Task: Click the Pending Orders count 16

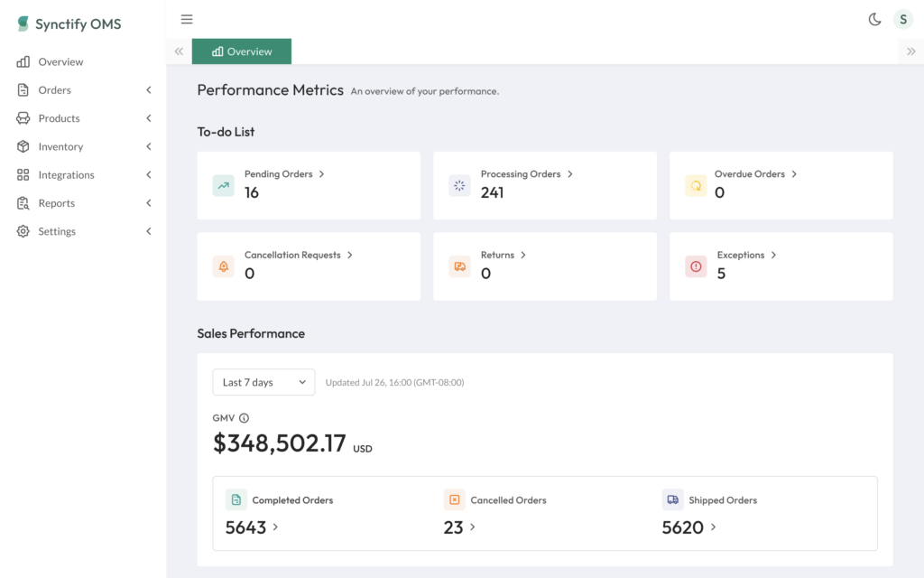Action: (x=252, y=193)
